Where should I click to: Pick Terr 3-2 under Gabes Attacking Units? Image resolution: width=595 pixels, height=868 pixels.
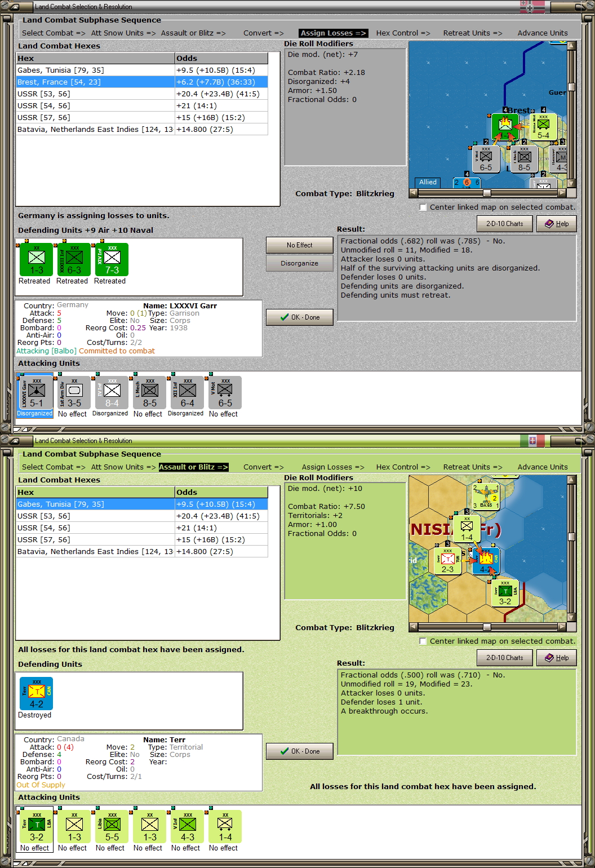[x=37, y=826]
